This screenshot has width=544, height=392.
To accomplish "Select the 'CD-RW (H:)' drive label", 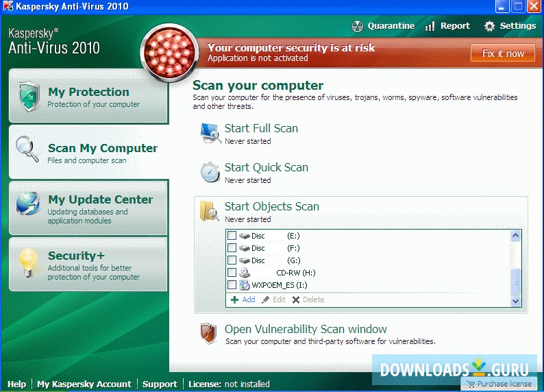I will (296, 273).
